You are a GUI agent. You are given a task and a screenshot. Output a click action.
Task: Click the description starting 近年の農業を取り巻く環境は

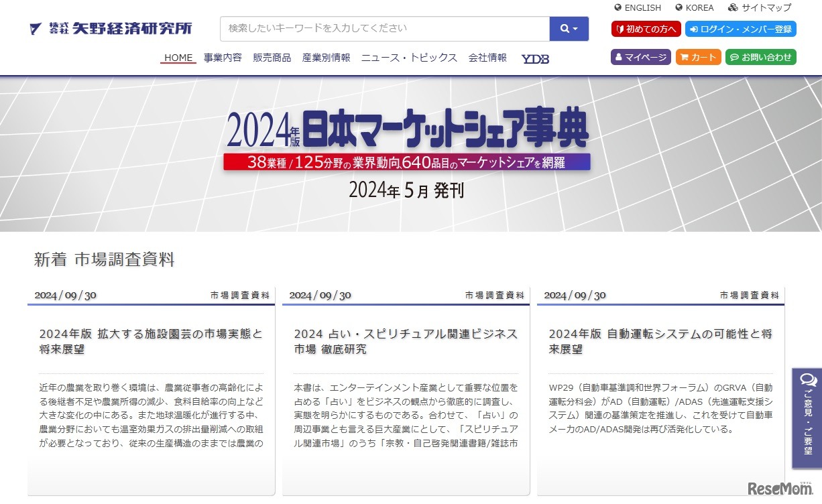(x=151, y=416)
